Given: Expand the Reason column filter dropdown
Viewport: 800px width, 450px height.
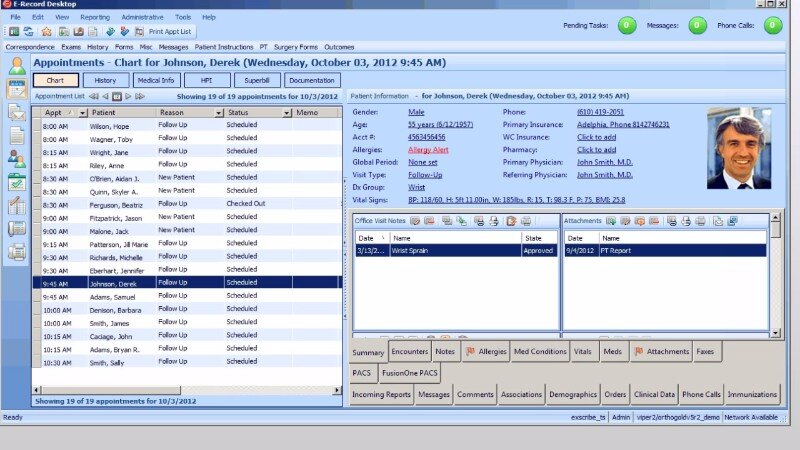Looking at the screenshot, I should pyautogui.click(x=218, y=113).
